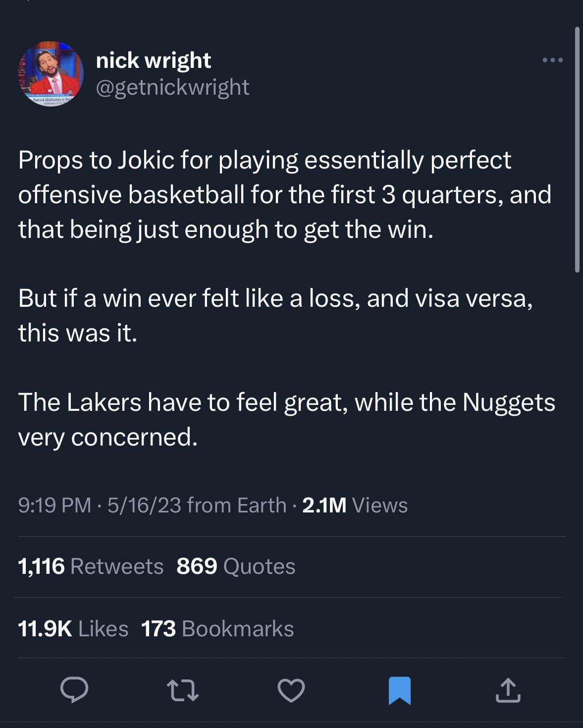Tap the 173 Bookmarks count

click(217, 628)
